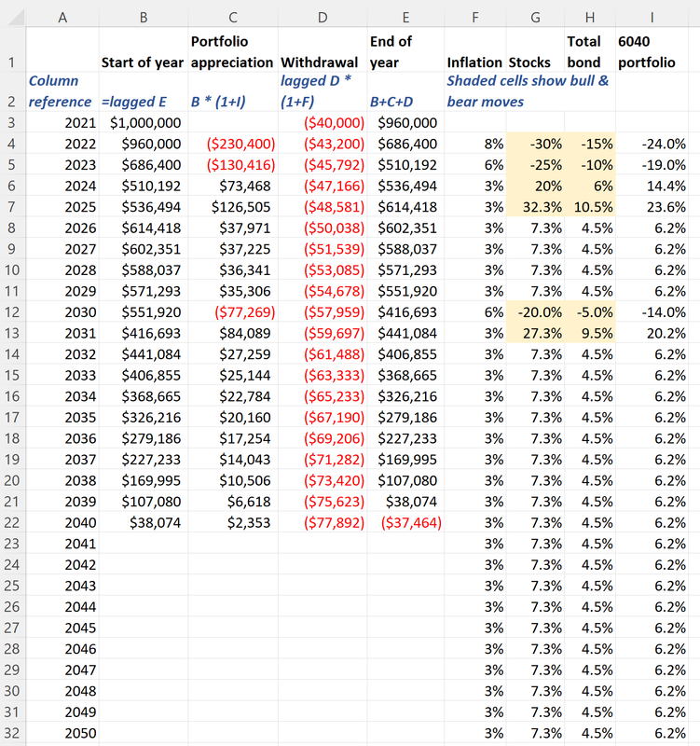Image resolution: width=700 pixels, height=746 pixels.
Task: Click the 'End of year' header cell
Action: coord(405,49)
